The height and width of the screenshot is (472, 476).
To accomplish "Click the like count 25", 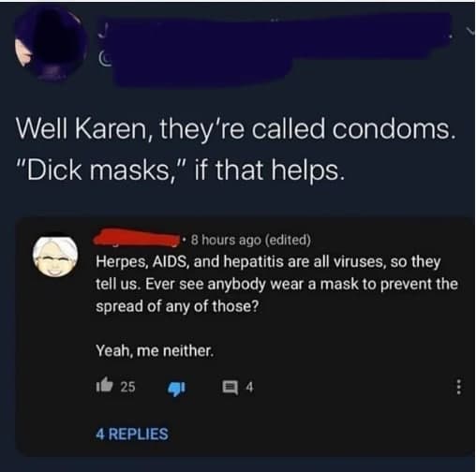I will (x=127, y=387).
